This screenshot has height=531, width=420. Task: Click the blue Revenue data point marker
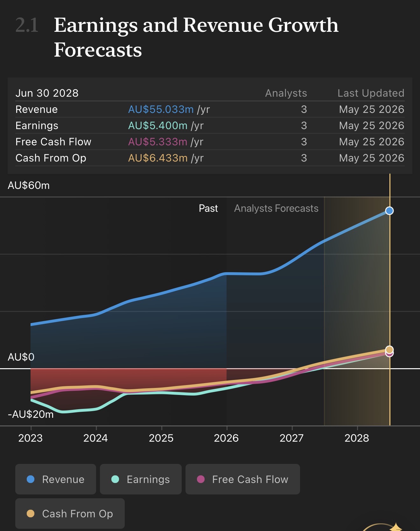click(389, 211)
